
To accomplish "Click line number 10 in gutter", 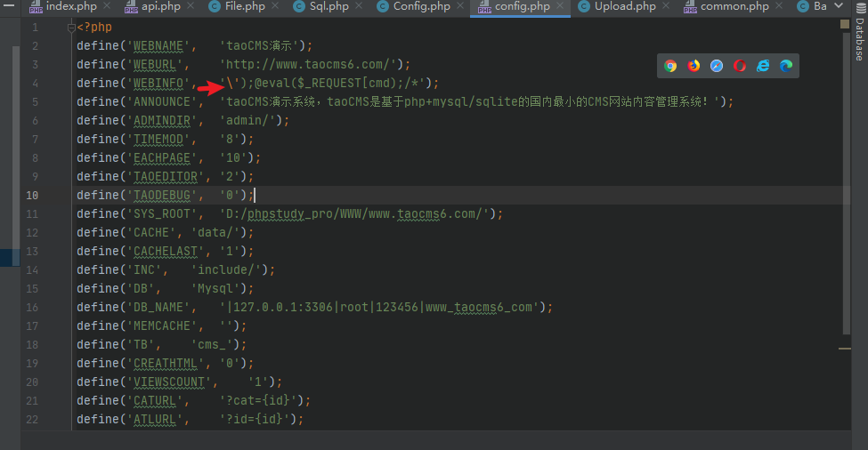I will tap(32, 196).
